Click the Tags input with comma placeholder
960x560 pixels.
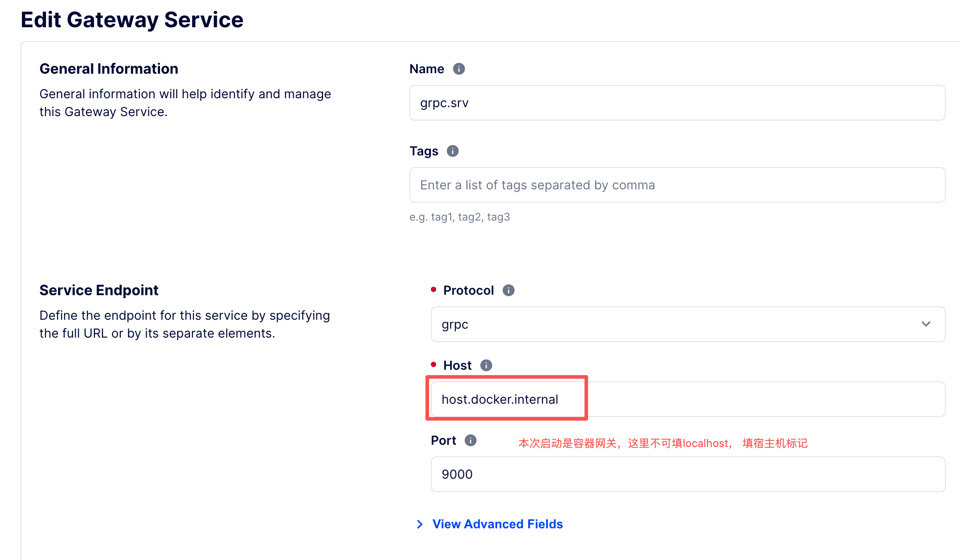click(x=677, y=185)
